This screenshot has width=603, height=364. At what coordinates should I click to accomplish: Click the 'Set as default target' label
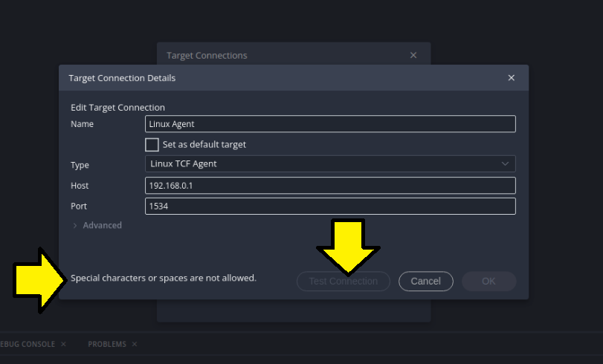(x=204, y=145)
